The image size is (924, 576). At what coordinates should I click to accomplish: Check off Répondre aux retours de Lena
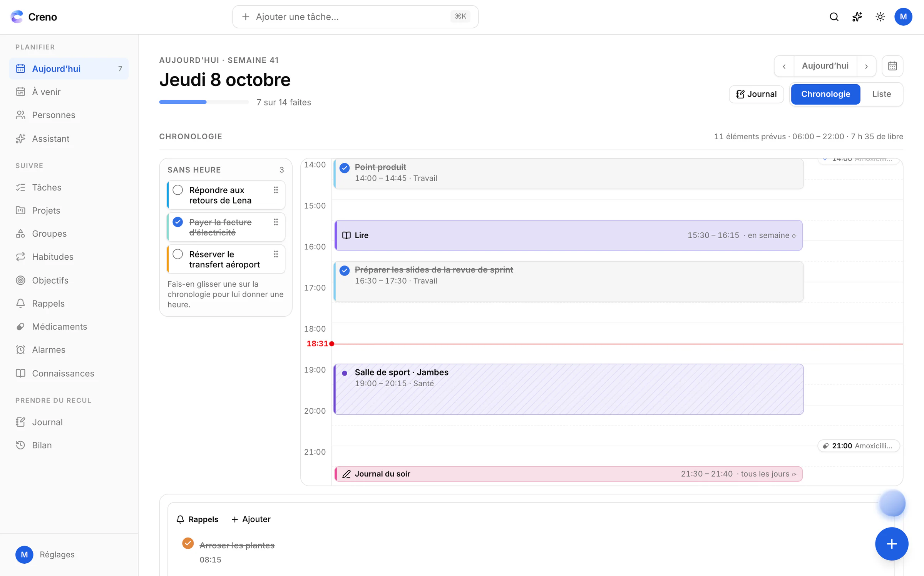178,190
